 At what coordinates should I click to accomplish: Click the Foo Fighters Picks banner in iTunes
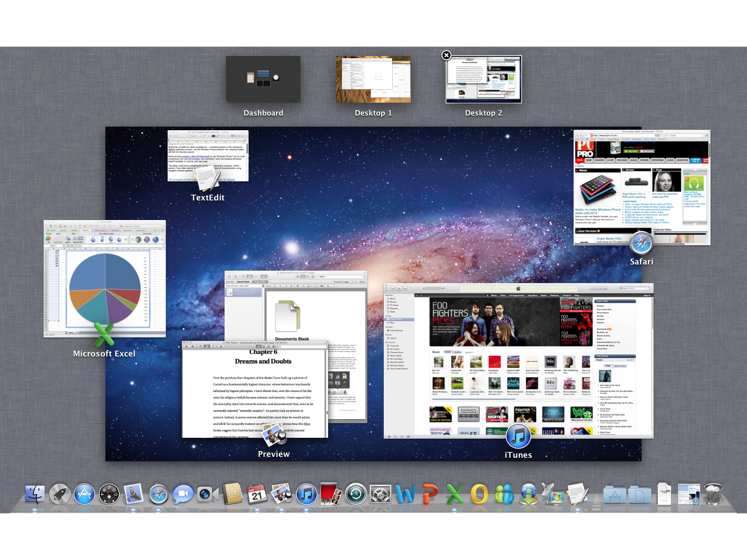click(x=494, y=322)
